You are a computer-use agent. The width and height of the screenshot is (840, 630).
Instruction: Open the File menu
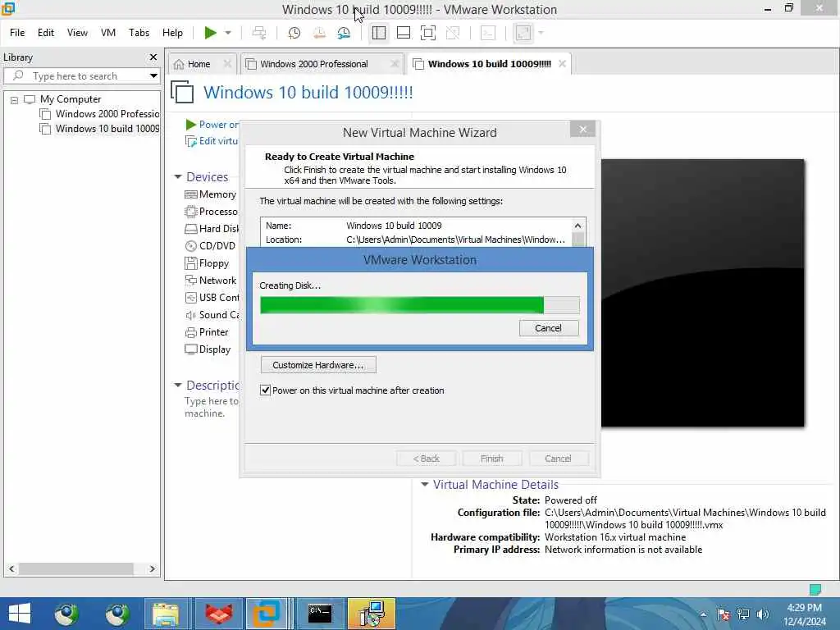pyautogui.click(x=17, y=33)
